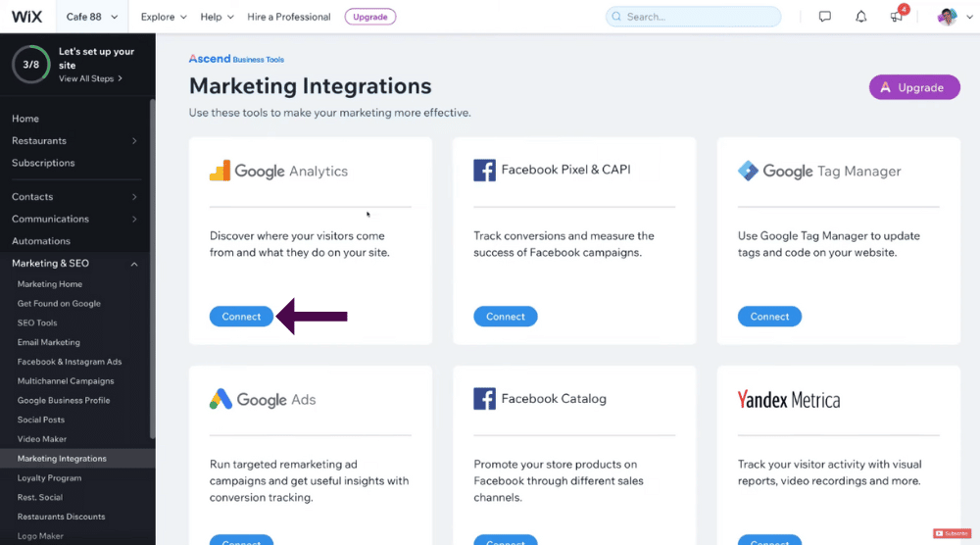
Task: Open the announcements megaphone icon
Action: pyautogui.click(x=897, y=17)
